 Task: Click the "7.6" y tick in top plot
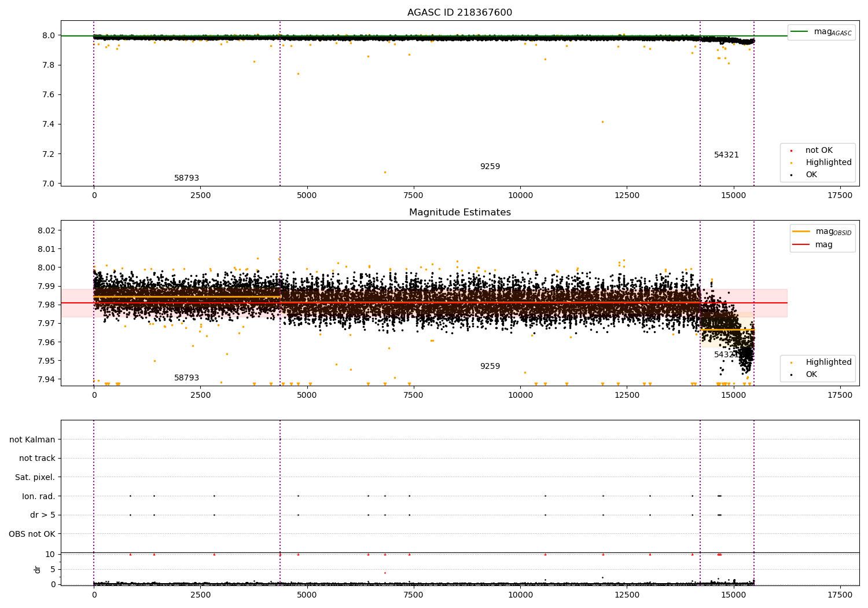(x=49, y=95)
